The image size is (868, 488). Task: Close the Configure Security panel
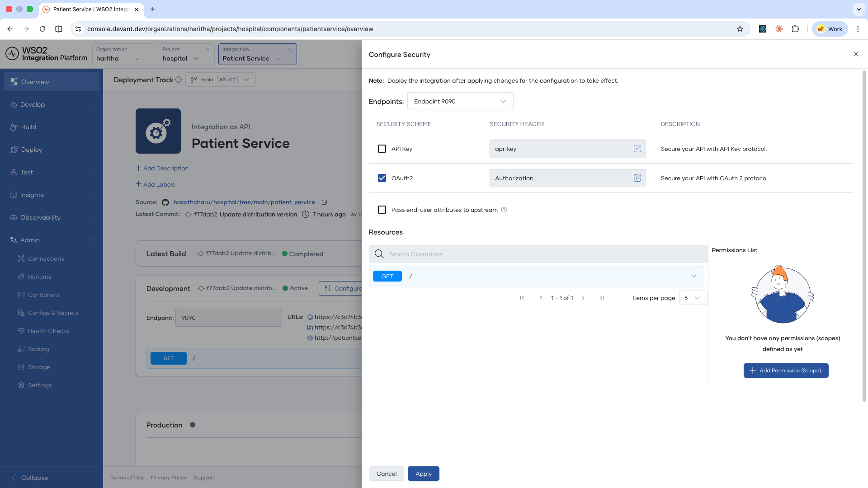(x=856, y=54)
